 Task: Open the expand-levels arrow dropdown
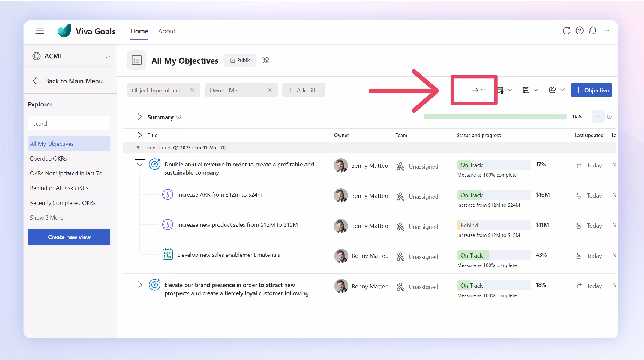pyautogui.click(x=477, y=90)
